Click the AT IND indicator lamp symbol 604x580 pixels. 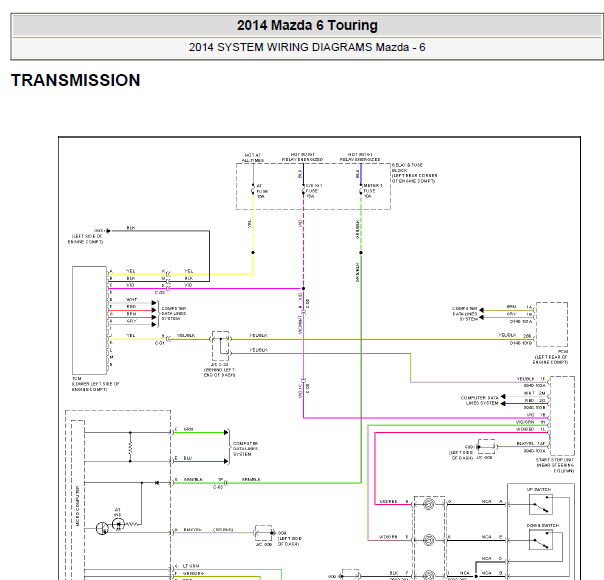118,524
